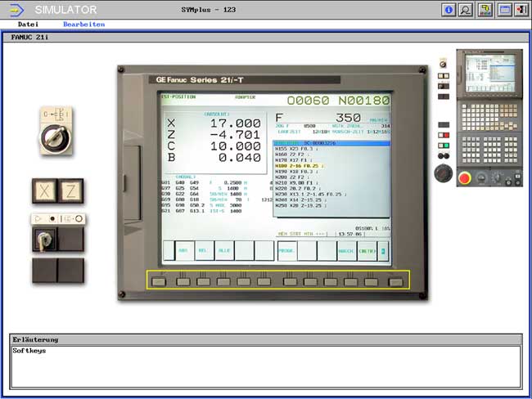Screen dimensions: 532x399
Task: Click the softkey label left of (BETR)
Action: pos(347,251)
